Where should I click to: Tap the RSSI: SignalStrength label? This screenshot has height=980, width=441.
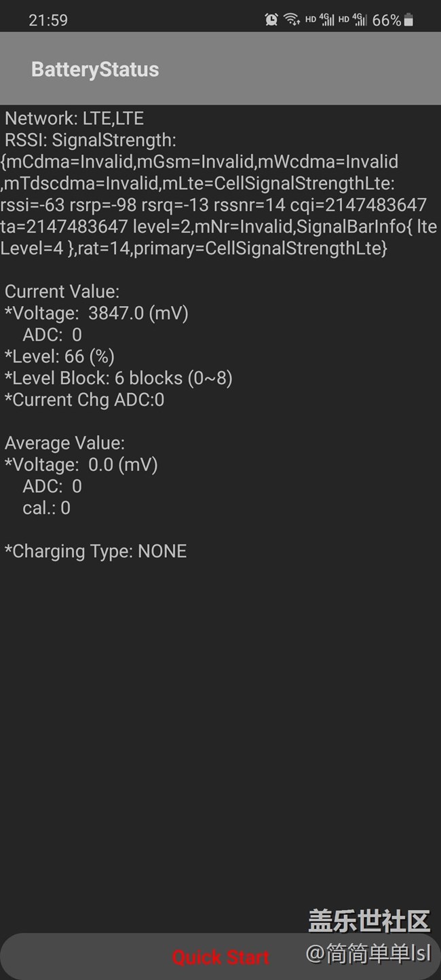point(90,140)
